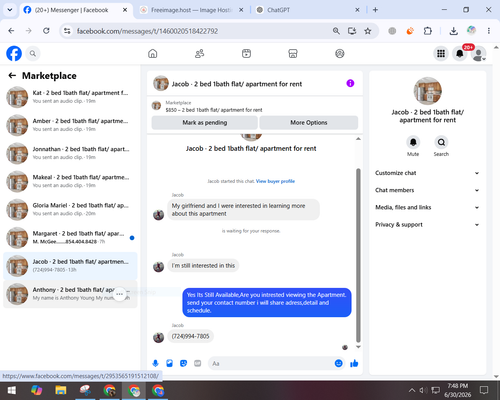This screenshot has height=400, width=500.
Task: Open Facebook search magnifier icon
Action: click(33, 53)
